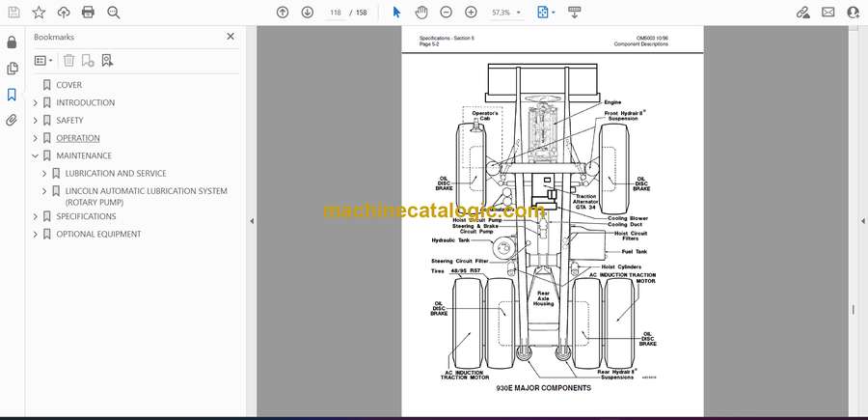Open the SAFETY bookmark

tap(69, 121)
